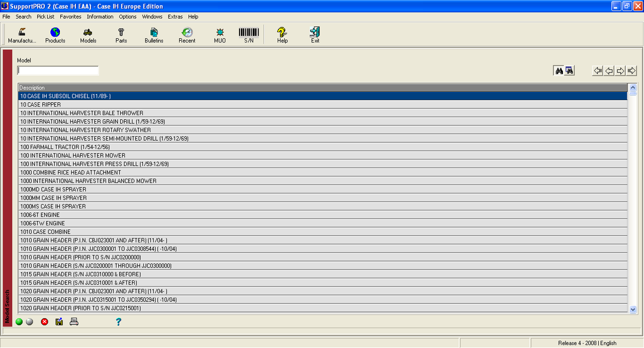Screen dimensions: 644x348
Task: Click the save/export floppy disk icon
Action: [x=59, y=322]
